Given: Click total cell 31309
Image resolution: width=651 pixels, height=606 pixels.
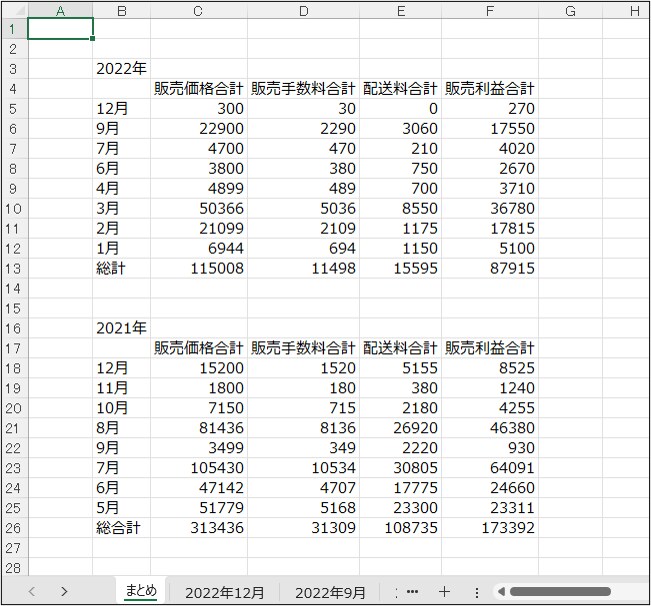Looking at the screenshot, I should click(303, 528).
